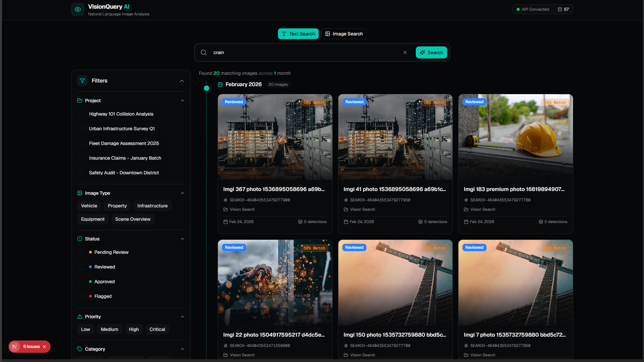Collapse the Project filter section
Image resolution: width=644 pixels, height=362 pixels.
coord(183,101)
